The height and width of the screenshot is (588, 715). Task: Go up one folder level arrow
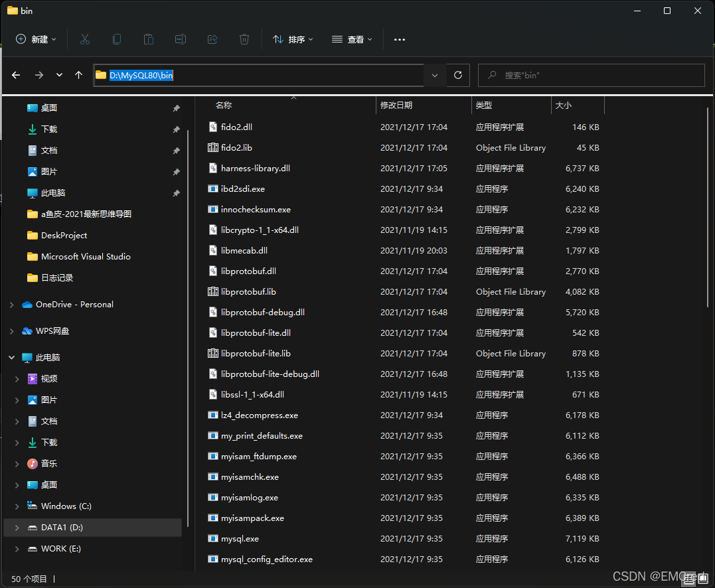click(x=78, y=75)
